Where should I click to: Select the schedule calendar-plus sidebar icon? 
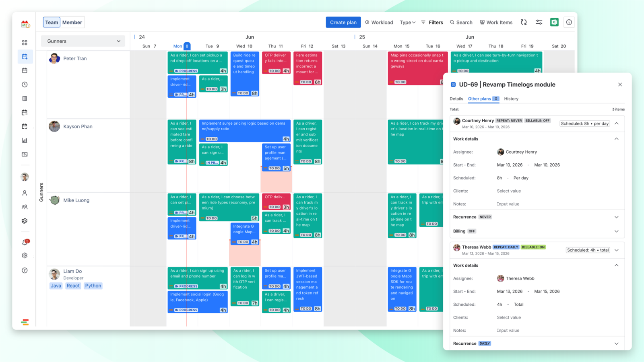click(25, 57)
